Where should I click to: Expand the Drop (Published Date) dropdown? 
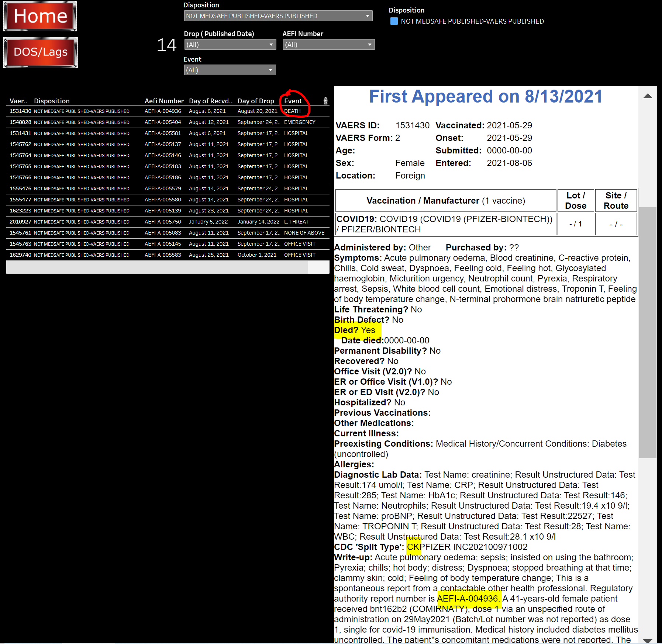230,45
